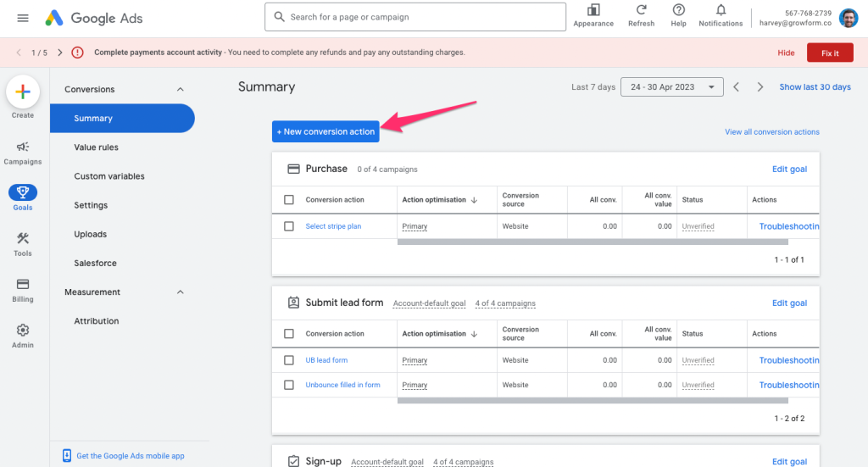The height and width of the screenshot is (467, 868).
Task: Click View all conversion actions
Action: (772, 131)
